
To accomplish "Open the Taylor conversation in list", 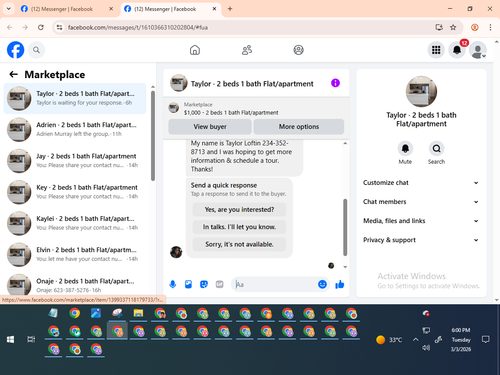I will tap(75, 98).
